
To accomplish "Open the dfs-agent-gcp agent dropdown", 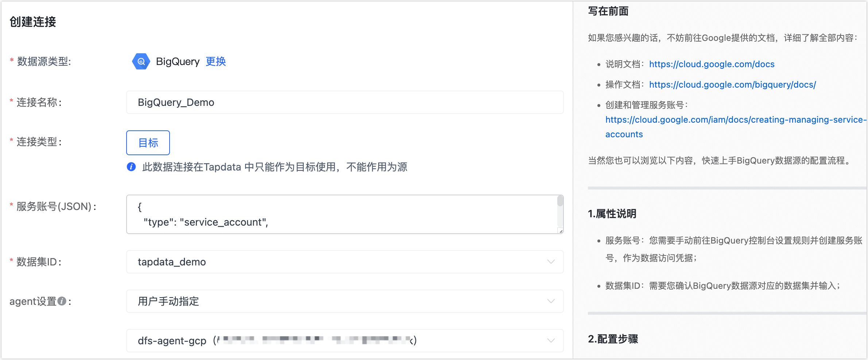I will [551, 340].
